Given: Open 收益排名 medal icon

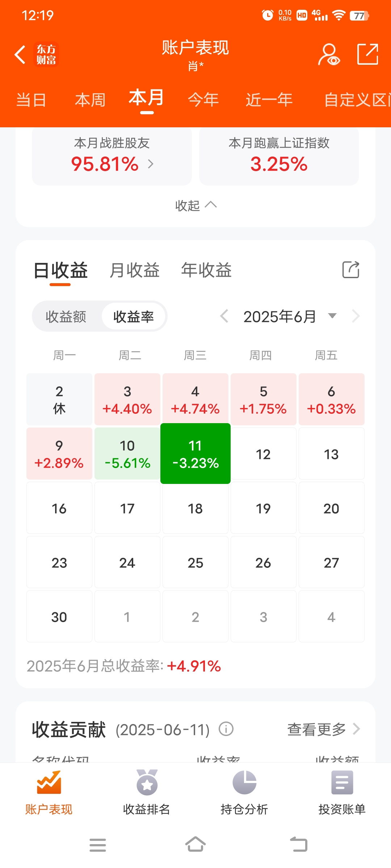Looking at the screenshot, I should click(147, 783).
